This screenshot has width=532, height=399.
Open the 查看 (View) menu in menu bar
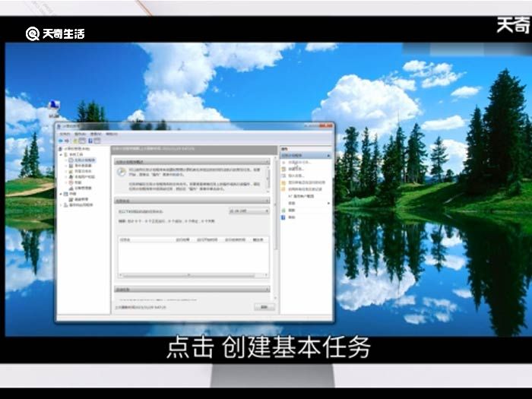(96, 134)
